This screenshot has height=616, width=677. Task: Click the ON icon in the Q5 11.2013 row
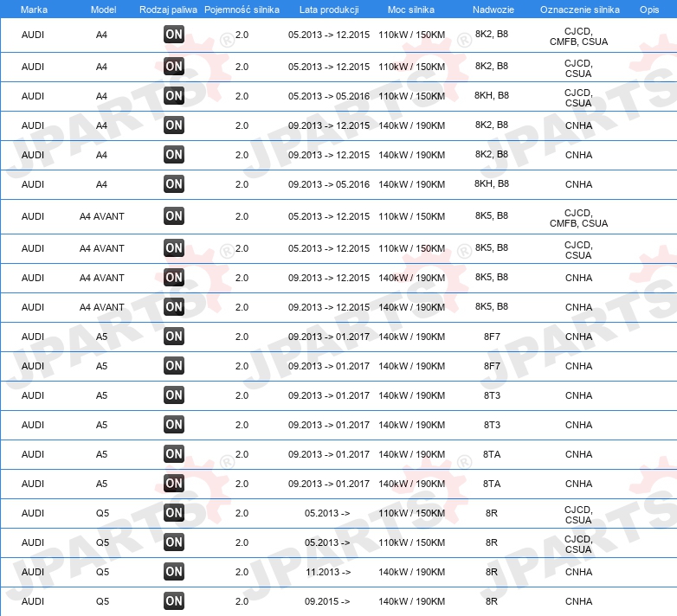[174, 572]
